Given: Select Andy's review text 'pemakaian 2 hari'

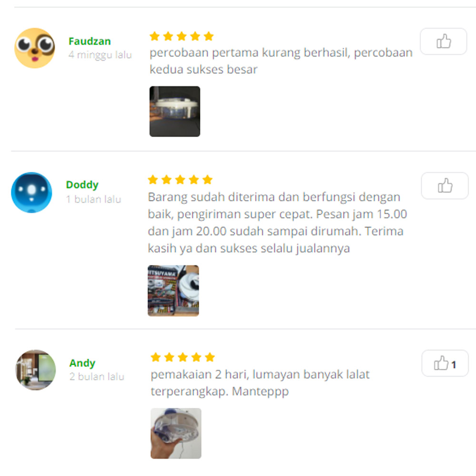Looking at the screenshot, I should click(260, 383).
